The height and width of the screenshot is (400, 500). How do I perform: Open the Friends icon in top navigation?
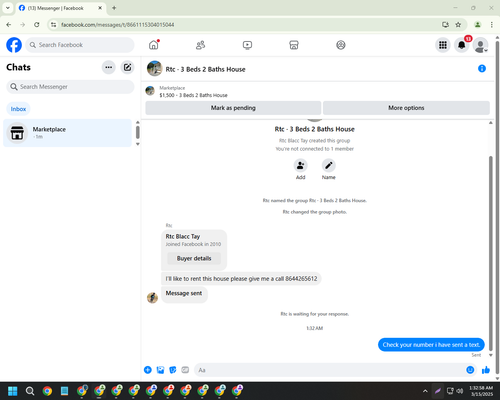point(200,45)
